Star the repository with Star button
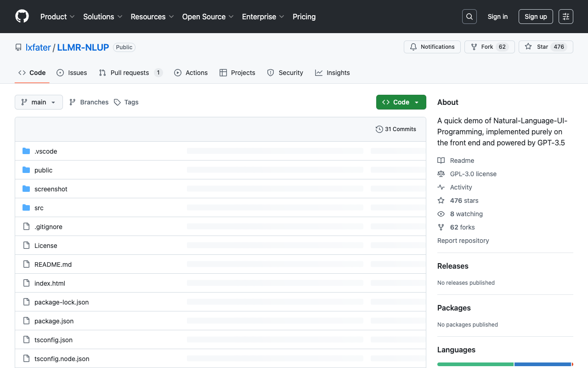 pyautogui.click(x=546, y=47)
